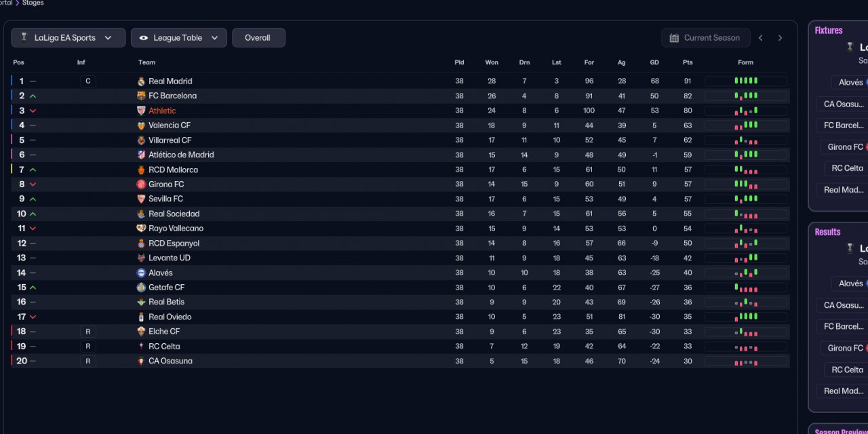
Task: Click the champions C info badge for Real Madrid
Action: click(87, 81)
